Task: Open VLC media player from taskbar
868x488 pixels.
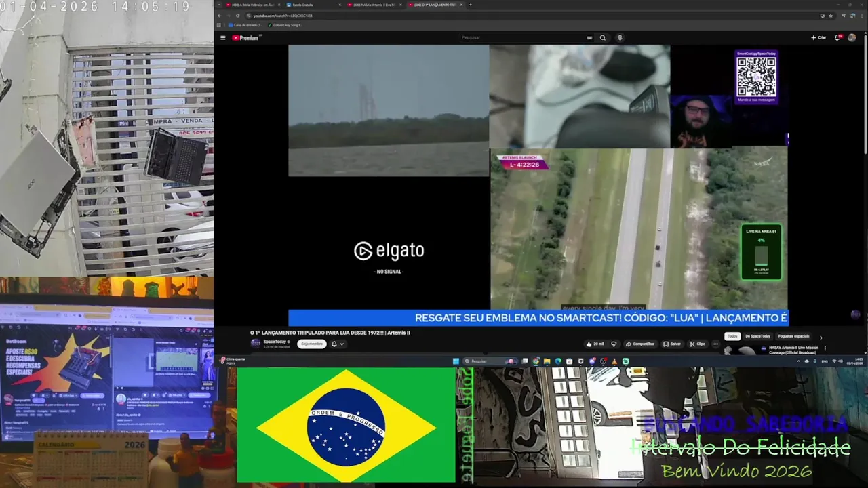Action: pyautogui.click(x=614, y=361)
